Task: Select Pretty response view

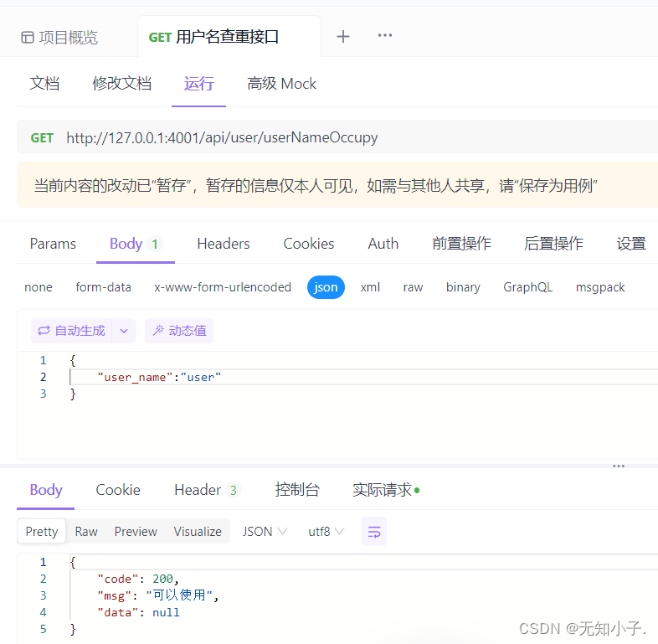Action: point(42,532)
